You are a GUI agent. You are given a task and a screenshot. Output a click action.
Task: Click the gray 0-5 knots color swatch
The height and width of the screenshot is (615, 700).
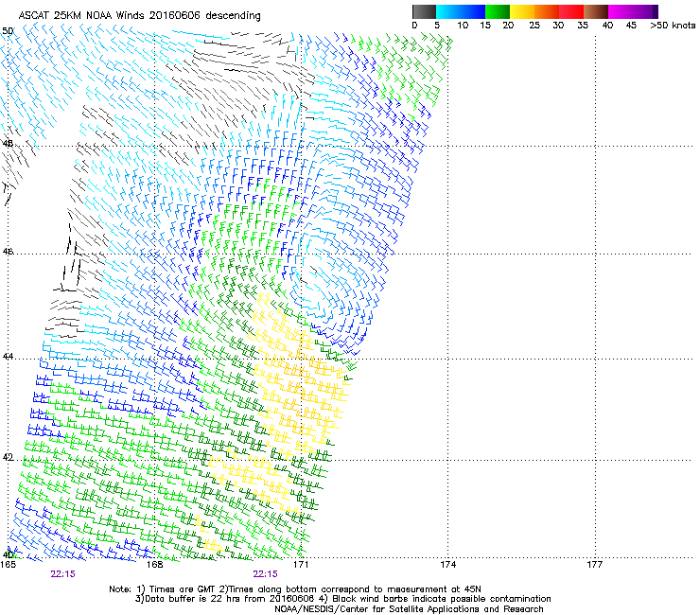click(x=424, y=11)
